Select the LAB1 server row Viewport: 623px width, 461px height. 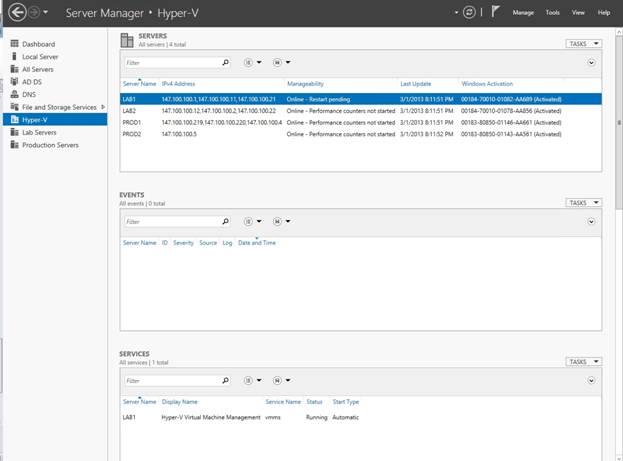point(361,99)
